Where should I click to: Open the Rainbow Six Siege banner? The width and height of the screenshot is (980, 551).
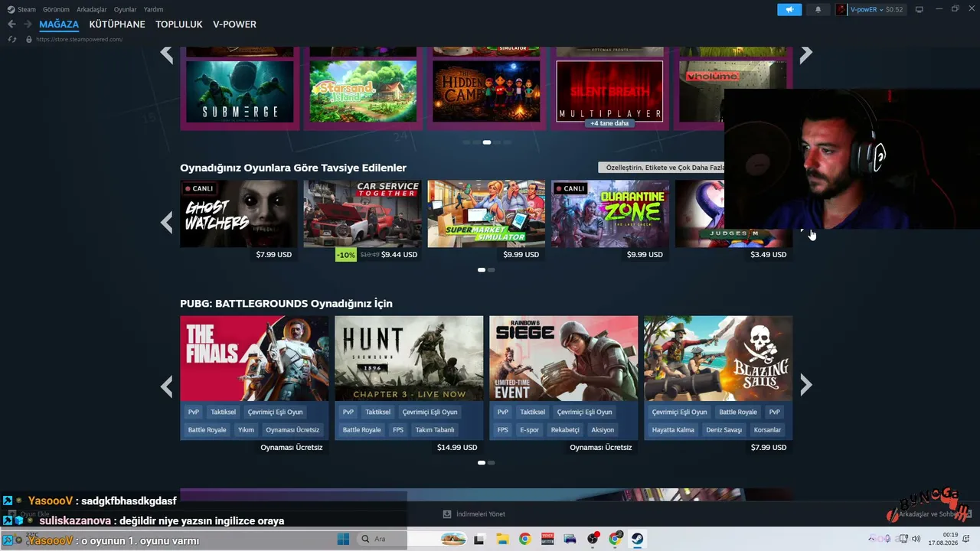coord(563,358)
